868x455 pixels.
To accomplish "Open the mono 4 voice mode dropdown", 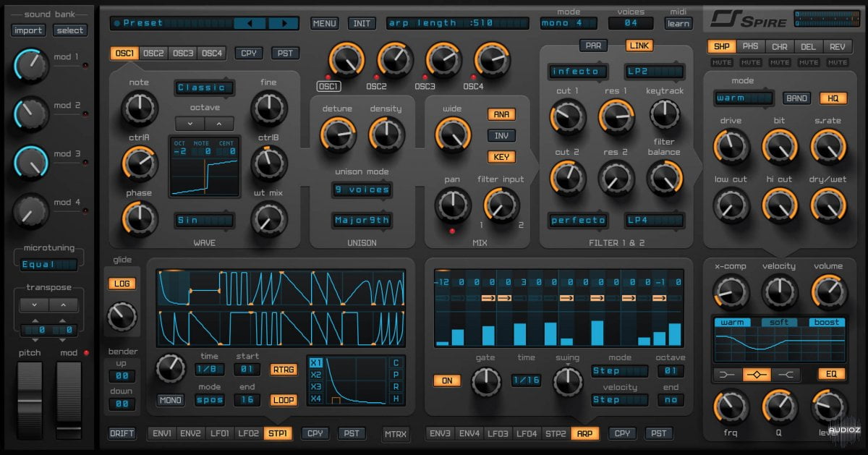I will 569,23.
